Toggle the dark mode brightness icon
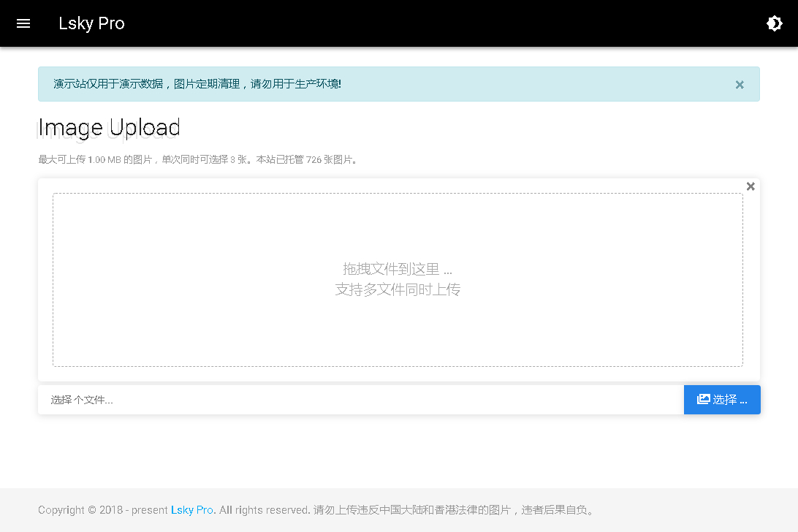Image resolution: width=798 pixels, height=532 pixels. (774, 23)
